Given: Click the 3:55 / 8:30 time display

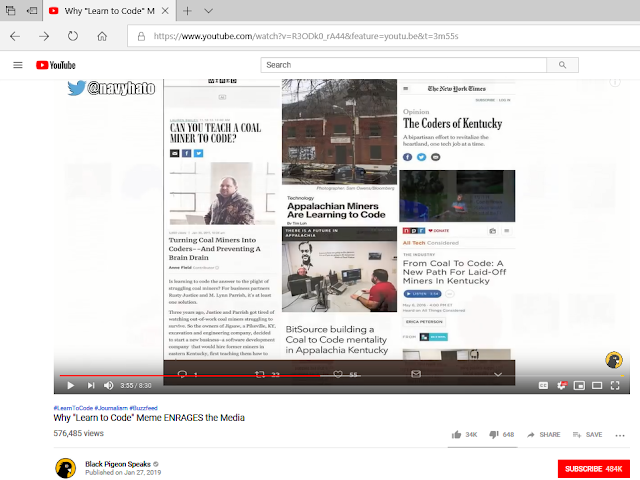Looking at the screenshot, I should pos(136,385).
